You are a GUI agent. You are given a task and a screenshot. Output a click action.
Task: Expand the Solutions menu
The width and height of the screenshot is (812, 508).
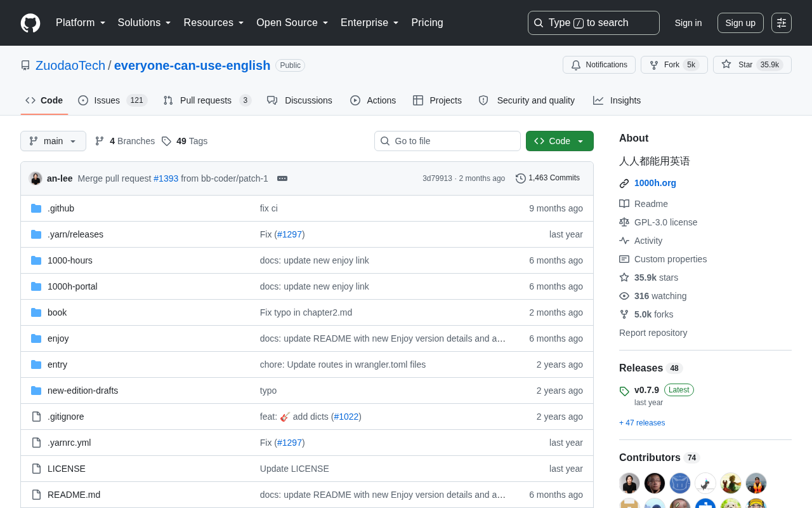tap(144, 23)
